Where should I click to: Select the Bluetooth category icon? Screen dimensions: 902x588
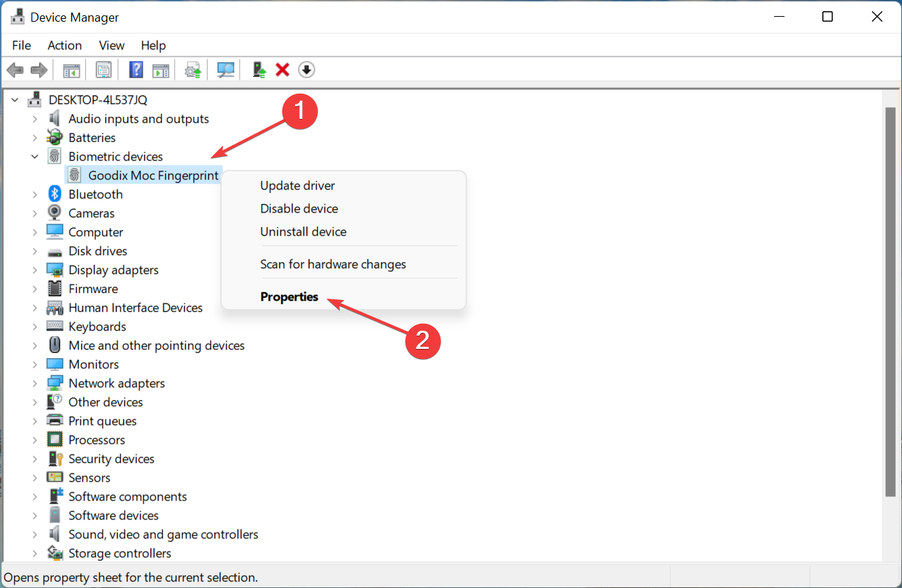point(55,194)
